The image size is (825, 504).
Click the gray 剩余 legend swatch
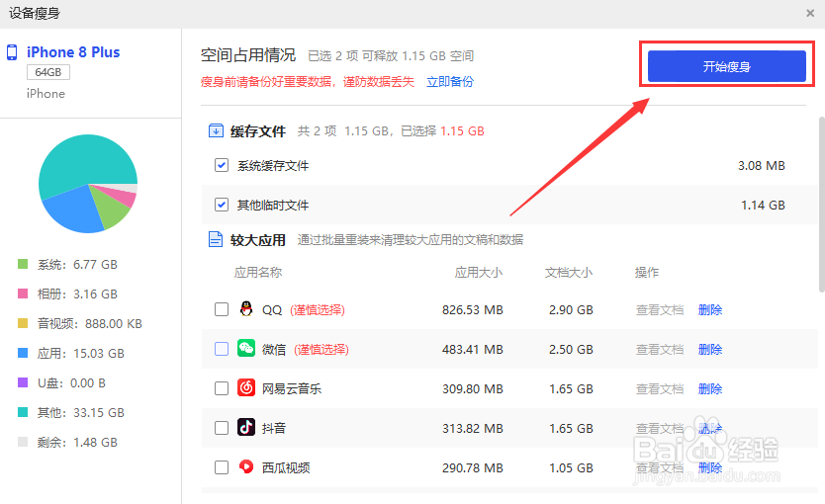23,442
